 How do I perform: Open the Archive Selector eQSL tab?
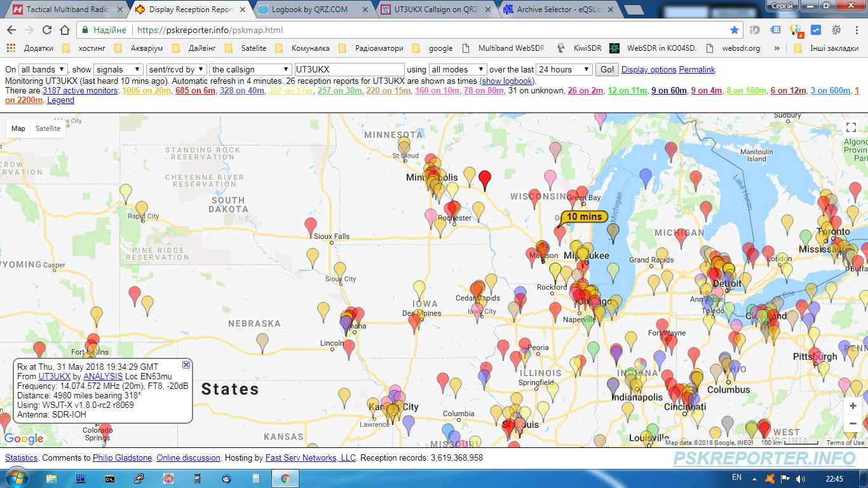tap(558, 10)
